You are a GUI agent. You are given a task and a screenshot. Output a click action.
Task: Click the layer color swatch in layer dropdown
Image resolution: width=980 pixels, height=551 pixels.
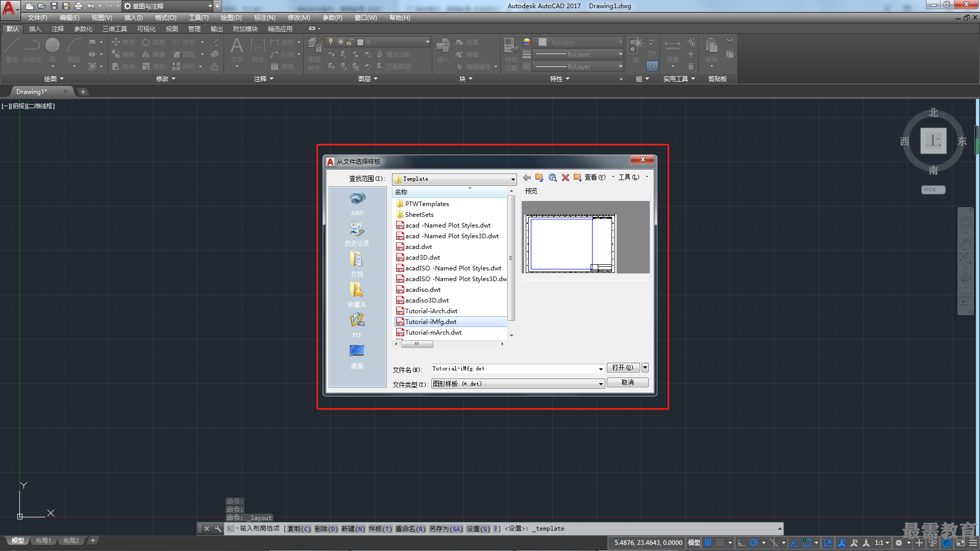360,42
